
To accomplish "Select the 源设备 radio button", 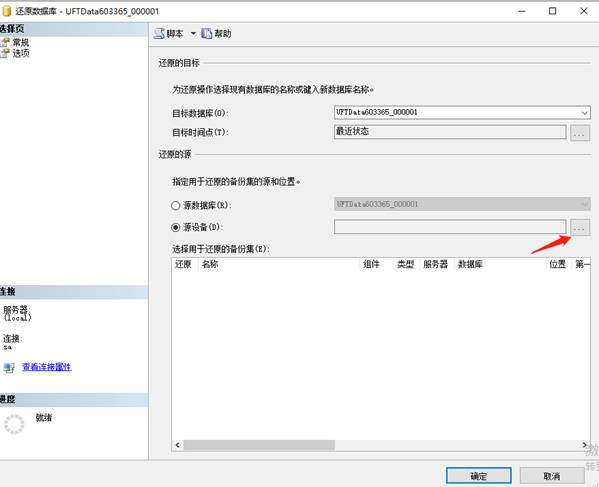I will [175, 227].
